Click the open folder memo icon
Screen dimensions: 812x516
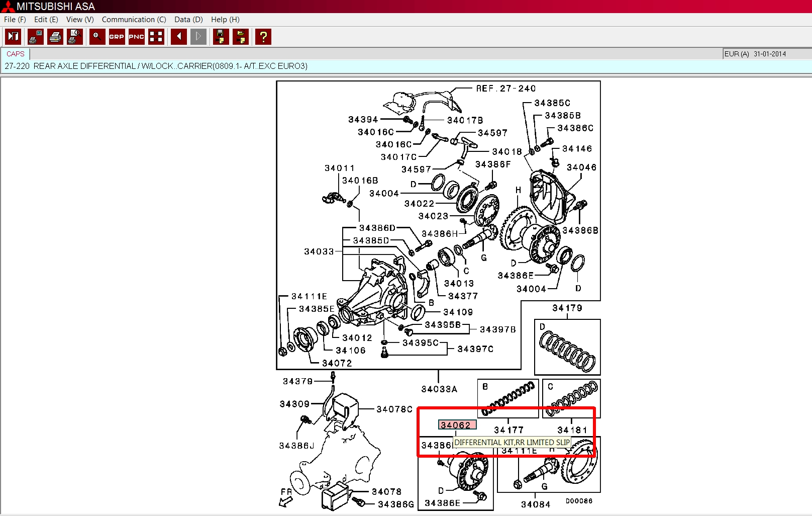241,37
